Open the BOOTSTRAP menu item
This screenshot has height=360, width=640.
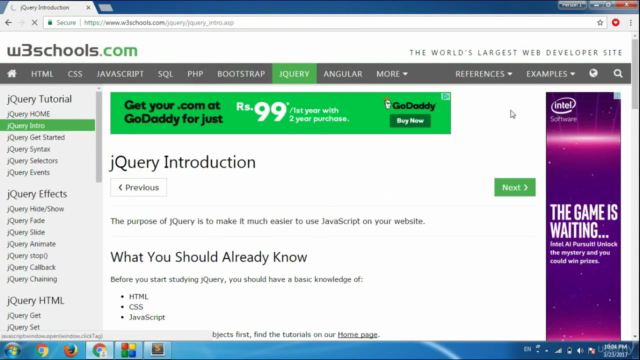(241, 74)
